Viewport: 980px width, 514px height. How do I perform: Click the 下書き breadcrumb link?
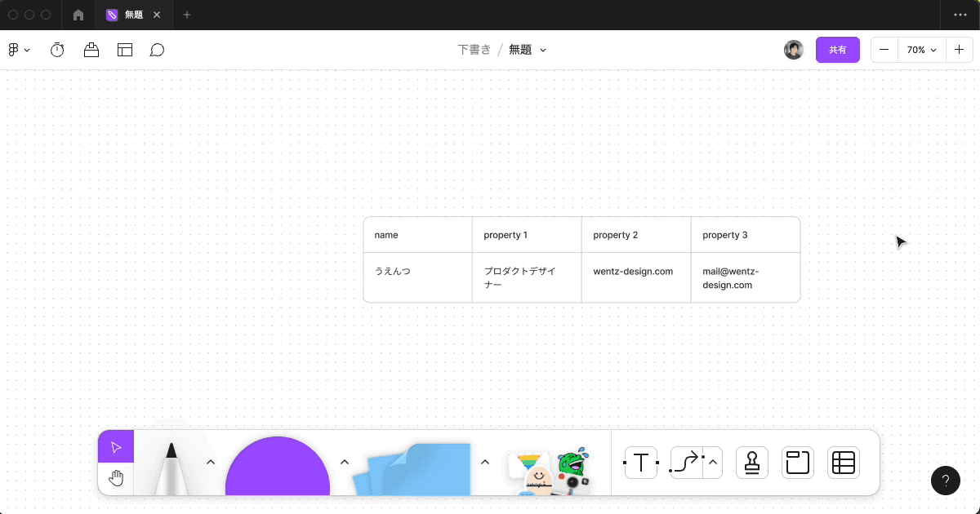[474, 50]
